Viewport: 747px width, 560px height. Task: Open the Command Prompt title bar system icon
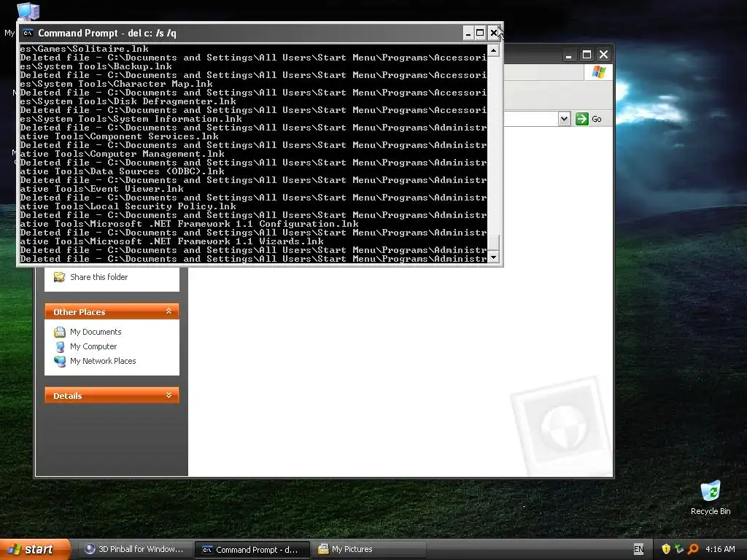point(28,33)
